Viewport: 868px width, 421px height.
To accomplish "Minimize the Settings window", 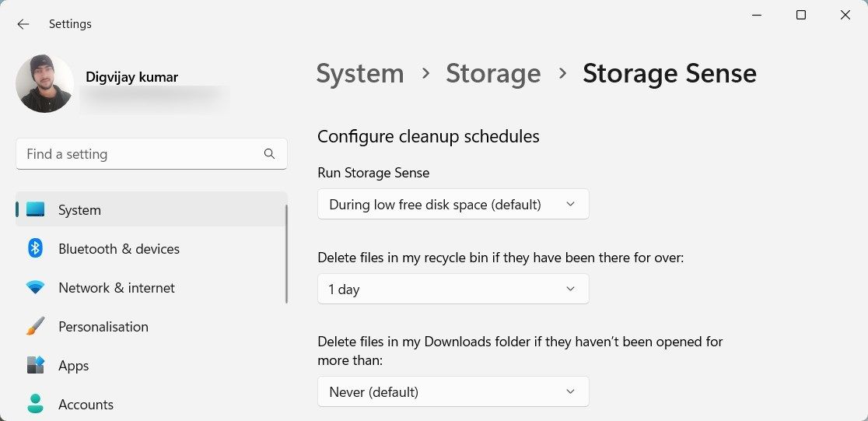I will tap(756, 15).
